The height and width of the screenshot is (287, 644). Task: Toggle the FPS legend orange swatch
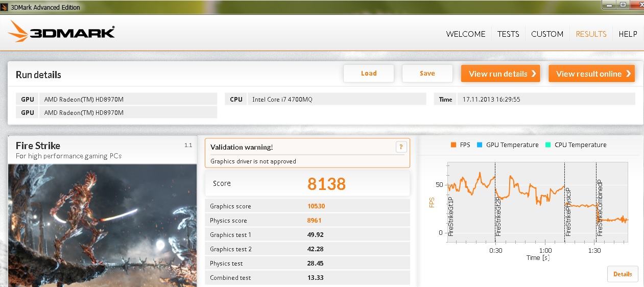[453, 145]
